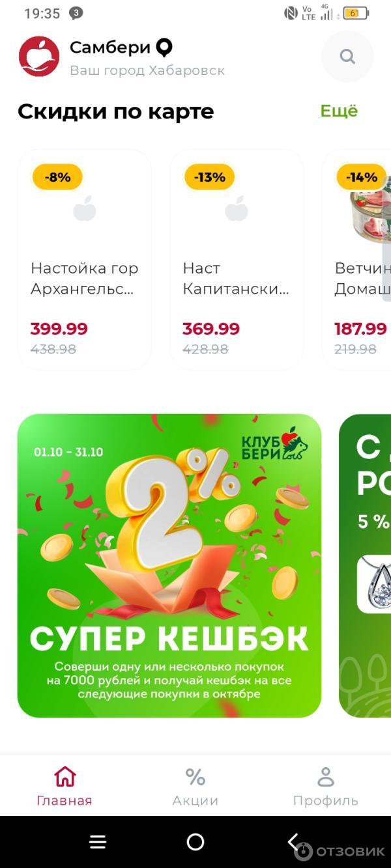Open the Наст Капитански product card
The width and height of the screenshot is (391, 868).
coord(237,260)
